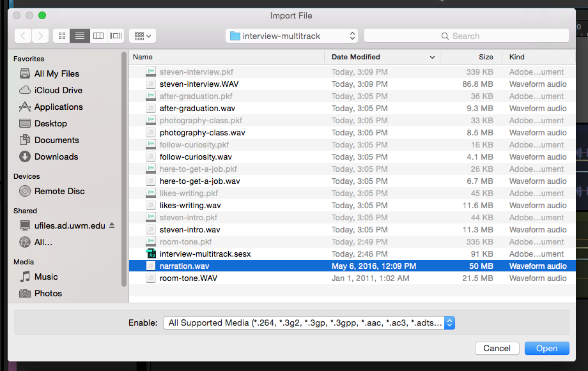This screenshot has width=588, height=371.
Task: Switch to Cover Flow view
Action: (115, 35)
